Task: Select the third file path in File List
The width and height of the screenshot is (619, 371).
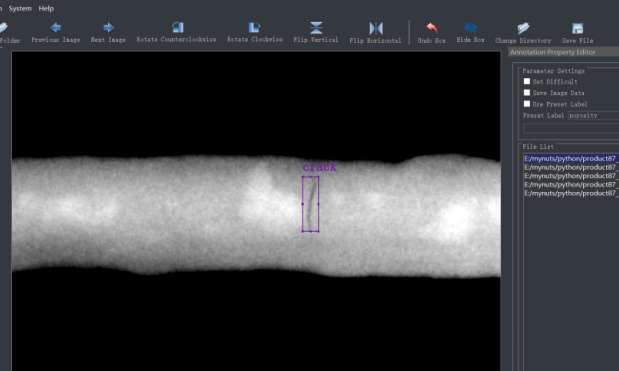Action: [571, 176]
